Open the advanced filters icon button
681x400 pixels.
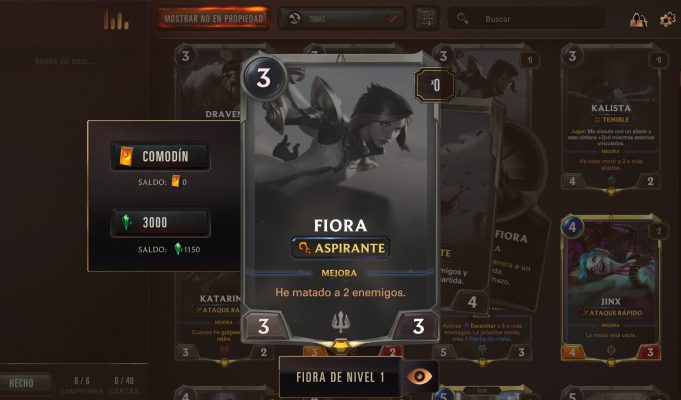click(x=426, y=19)
